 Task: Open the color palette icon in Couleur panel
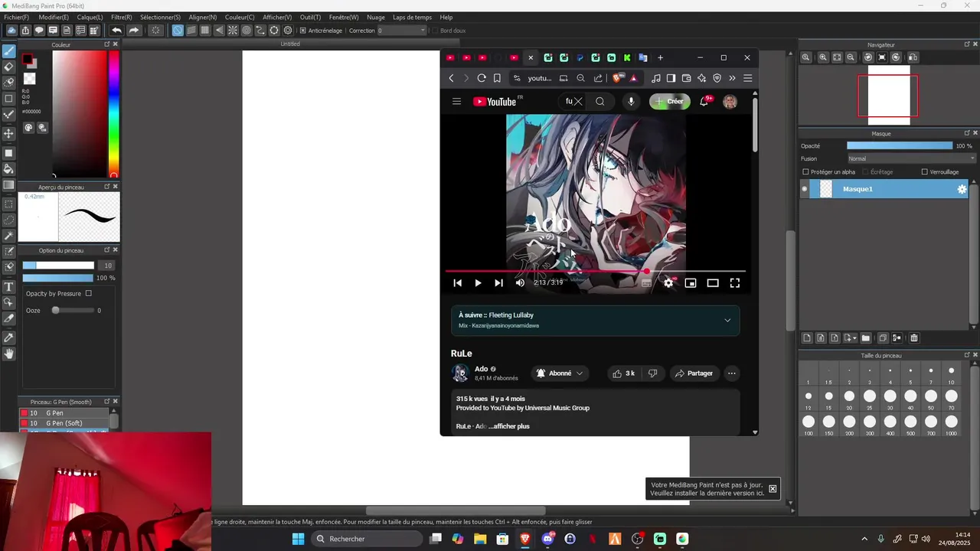[28, 128]
